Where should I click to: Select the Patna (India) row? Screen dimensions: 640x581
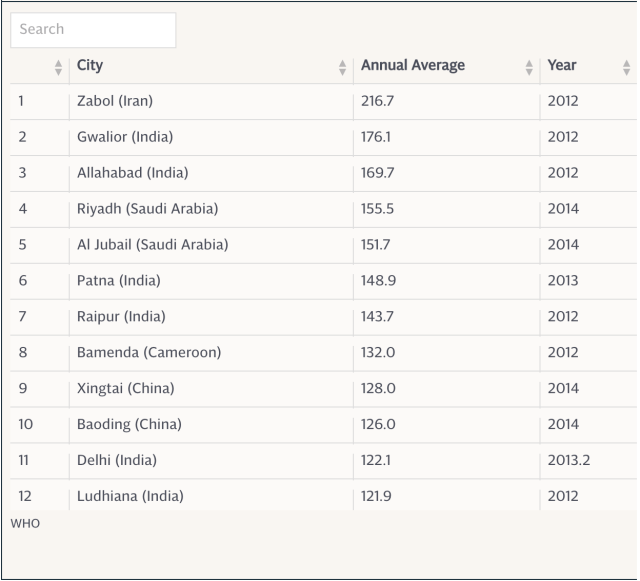click(x=118, y=281)
